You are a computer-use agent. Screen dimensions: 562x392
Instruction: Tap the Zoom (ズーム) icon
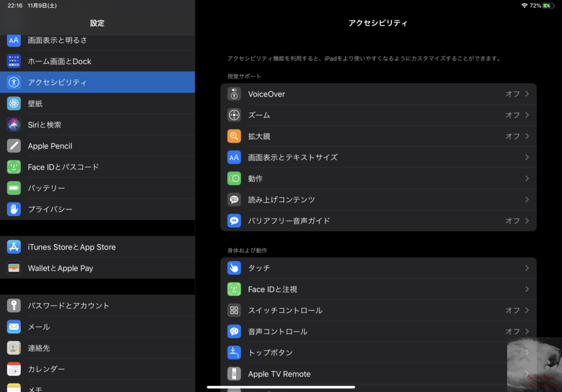(234, 115)
